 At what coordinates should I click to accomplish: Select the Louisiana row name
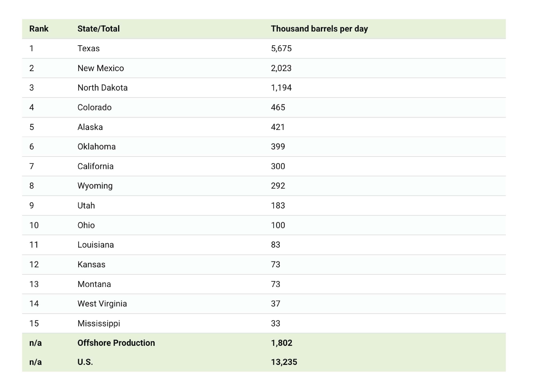[x=96, y=245]
